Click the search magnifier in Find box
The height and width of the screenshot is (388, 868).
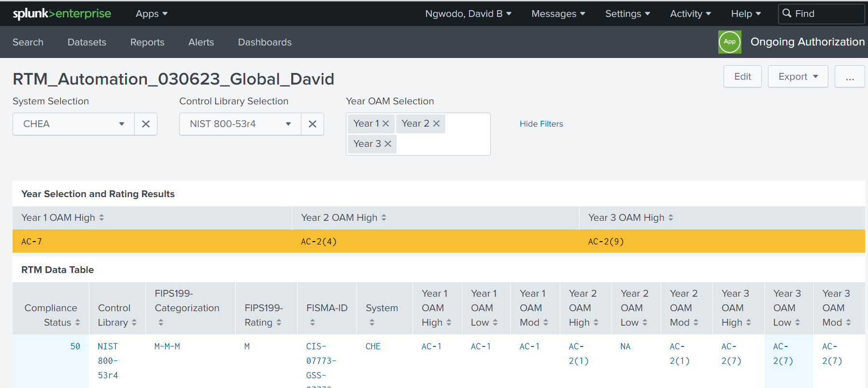coord(787,14)
